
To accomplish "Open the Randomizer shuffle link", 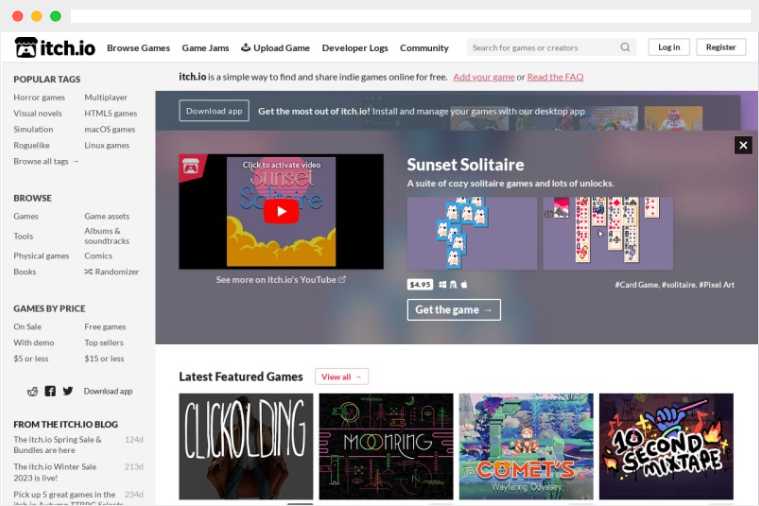I will [111, 272].
